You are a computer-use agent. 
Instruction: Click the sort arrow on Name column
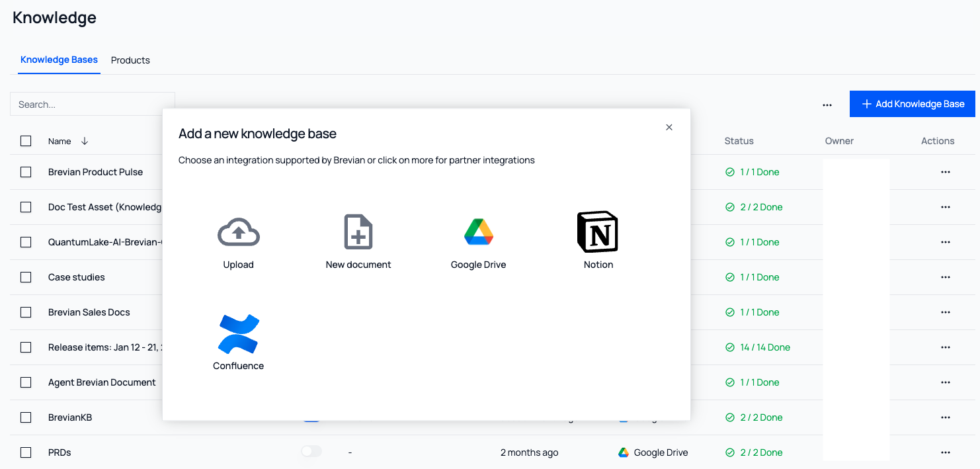[83, 141]
